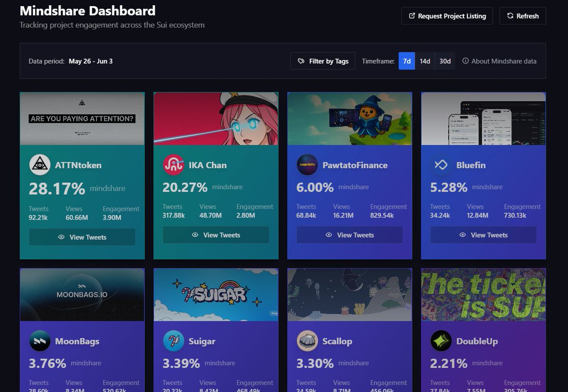568x392 pixels.
Task: Click the Bluefin logo icon
Action: coord(441,165)
